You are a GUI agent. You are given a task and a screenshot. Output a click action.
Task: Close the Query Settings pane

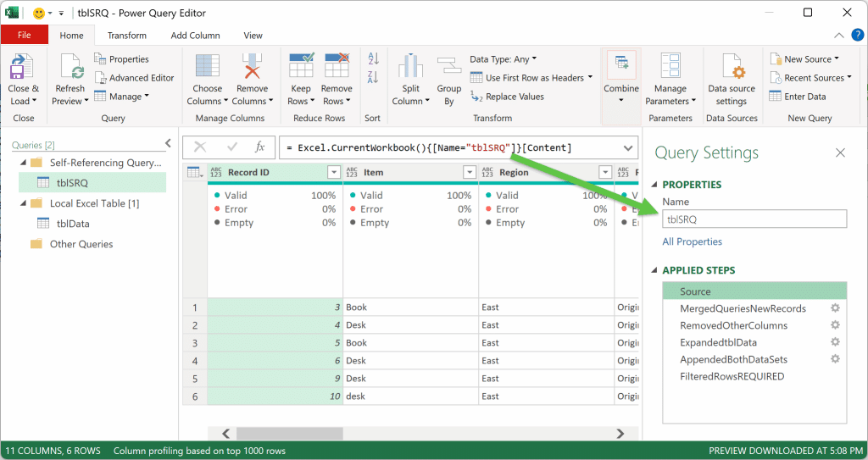840,152
